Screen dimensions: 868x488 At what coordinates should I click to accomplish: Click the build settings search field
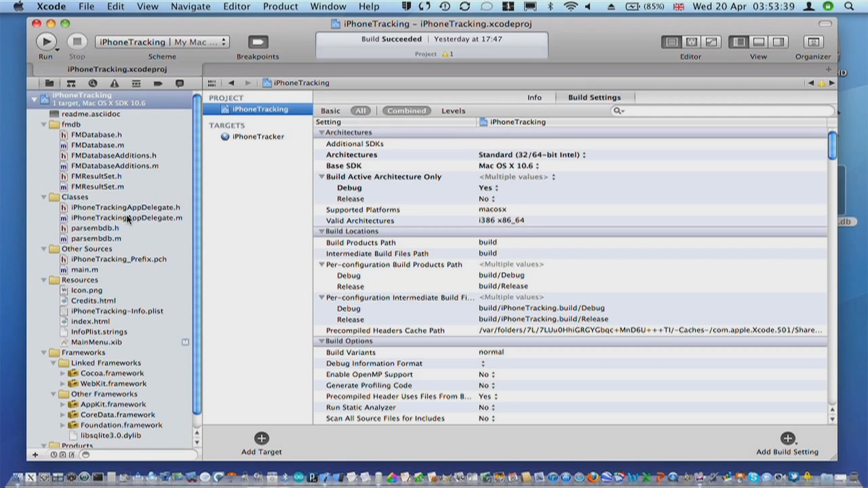tap(722, 111)
